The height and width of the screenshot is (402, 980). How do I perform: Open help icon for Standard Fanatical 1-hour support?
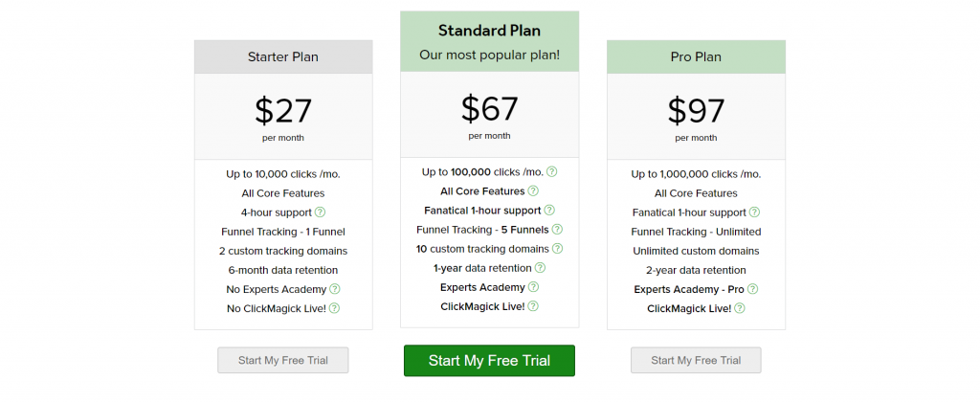[x=549, y=211]
